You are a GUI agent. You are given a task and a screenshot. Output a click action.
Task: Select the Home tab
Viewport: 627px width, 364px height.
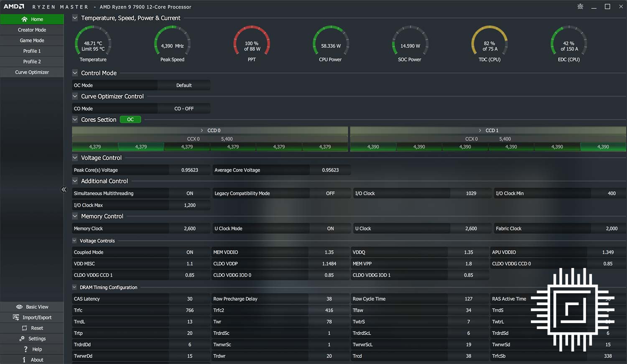pos(32,19)
